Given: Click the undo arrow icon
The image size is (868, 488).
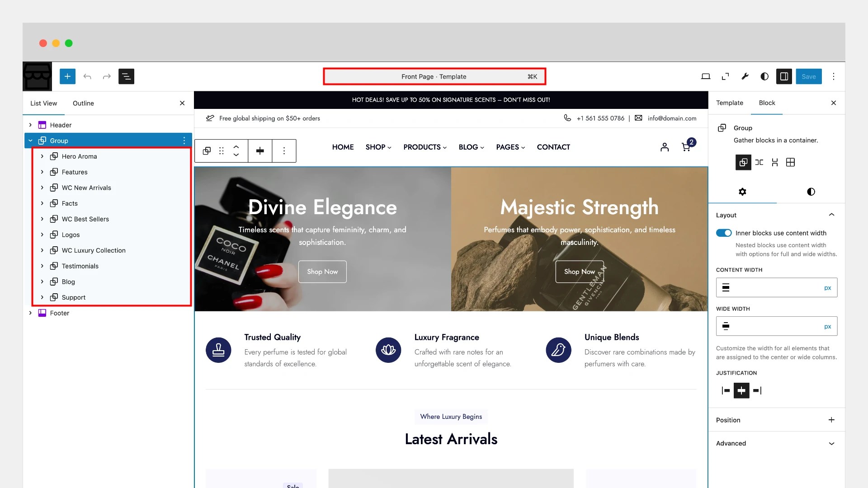Looking at the screenshot, I should [x=87, y=76].
